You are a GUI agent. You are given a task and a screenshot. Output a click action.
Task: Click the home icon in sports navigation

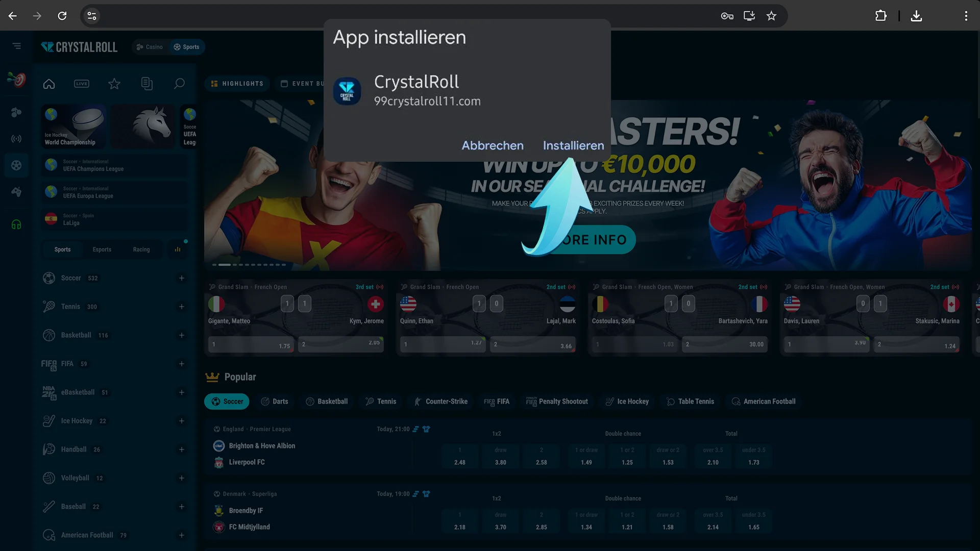click(49, 84)
